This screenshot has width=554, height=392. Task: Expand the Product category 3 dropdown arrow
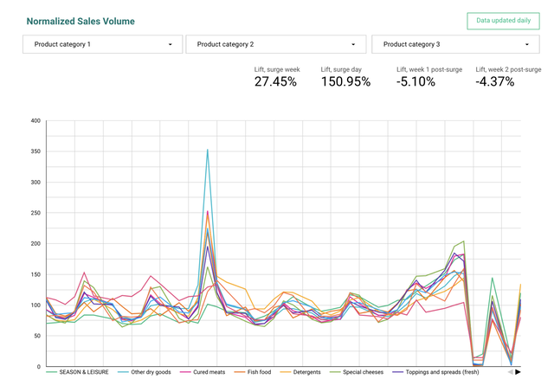click(x=527, y=44)
